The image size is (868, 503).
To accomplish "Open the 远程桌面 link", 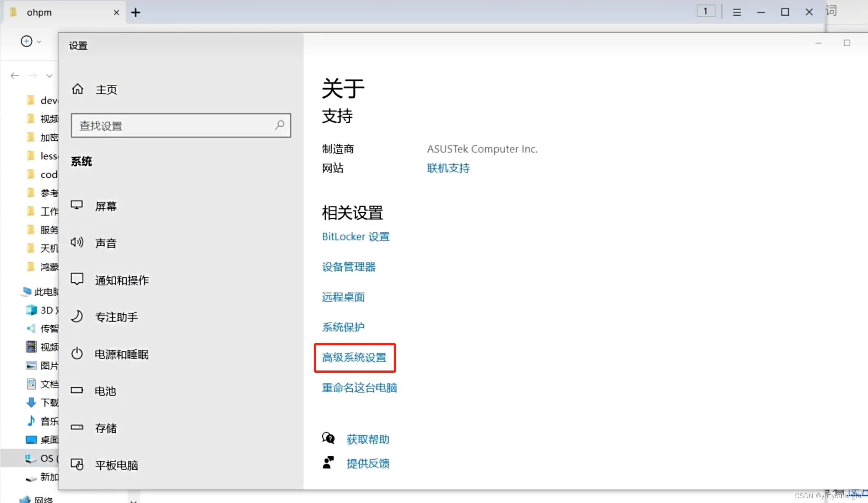I will (x=343, y=297).
